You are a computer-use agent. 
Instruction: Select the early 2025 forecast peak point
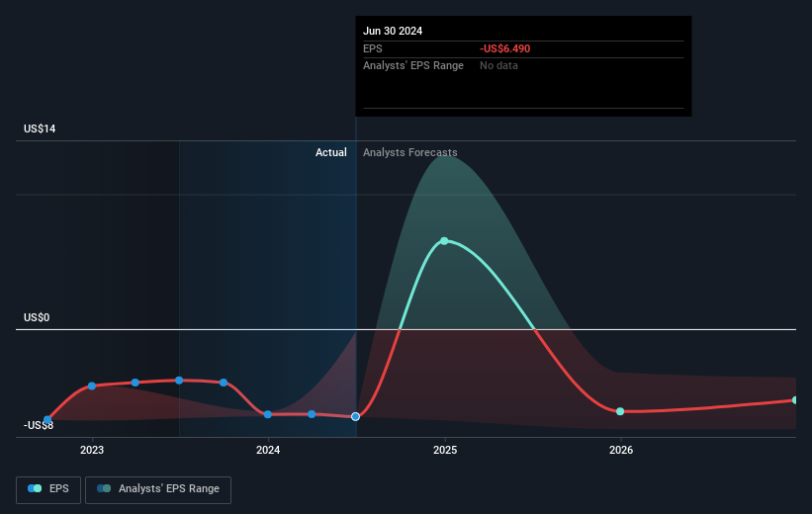click(444, 241)
